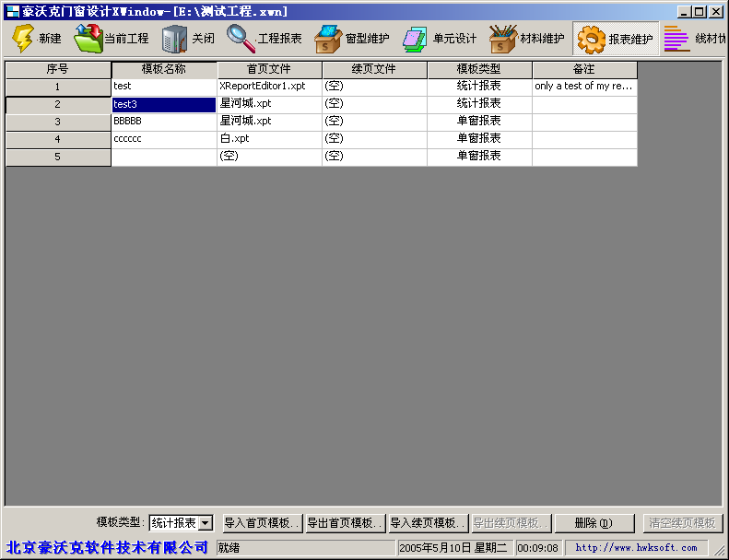Click '星河城.xpt' in the BBBBB row
This screenshot has width=729, height=560.
point(269,122)
